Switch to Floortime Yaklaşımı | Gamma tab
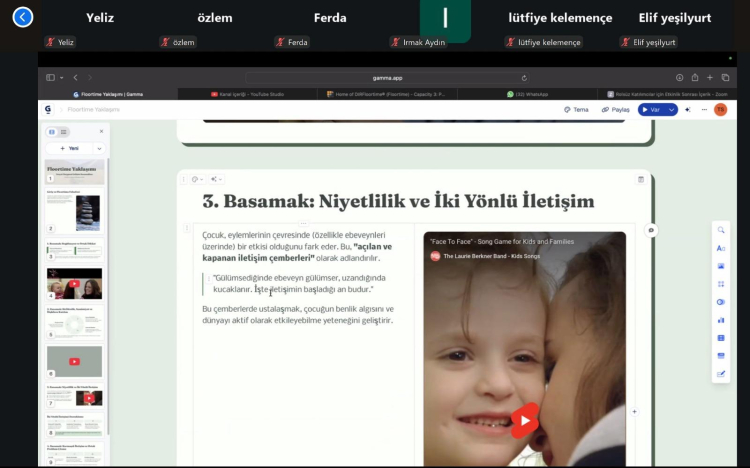750x468 pixels. click(x=108, y=94)
